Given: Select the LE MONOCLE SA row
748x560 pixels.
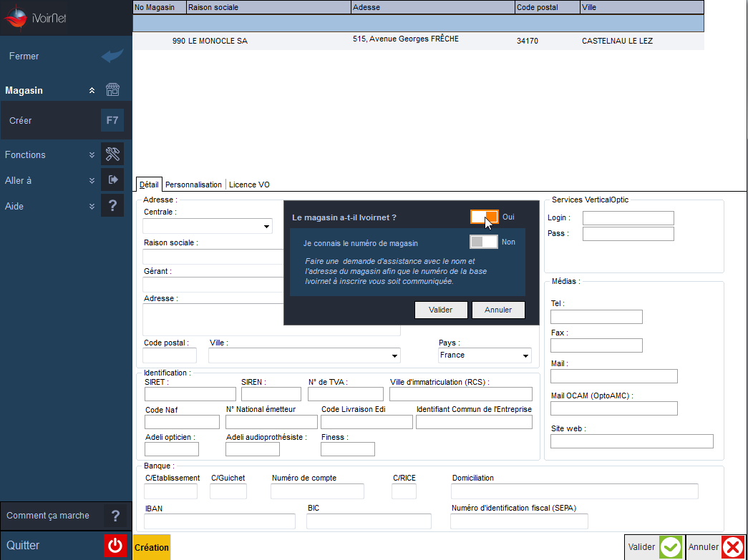Looking at the screenshot, I should pyautogui.click(x=418, y=41).
